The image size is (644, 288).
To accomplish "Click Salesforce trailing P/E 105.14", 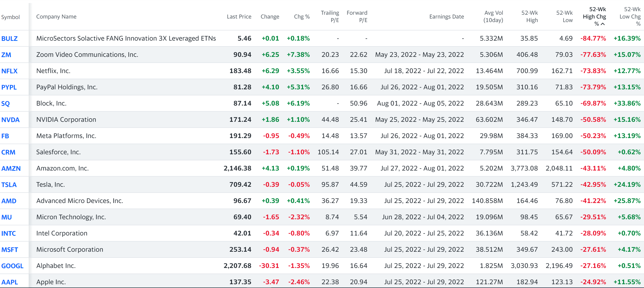I will tap(328, 152).
